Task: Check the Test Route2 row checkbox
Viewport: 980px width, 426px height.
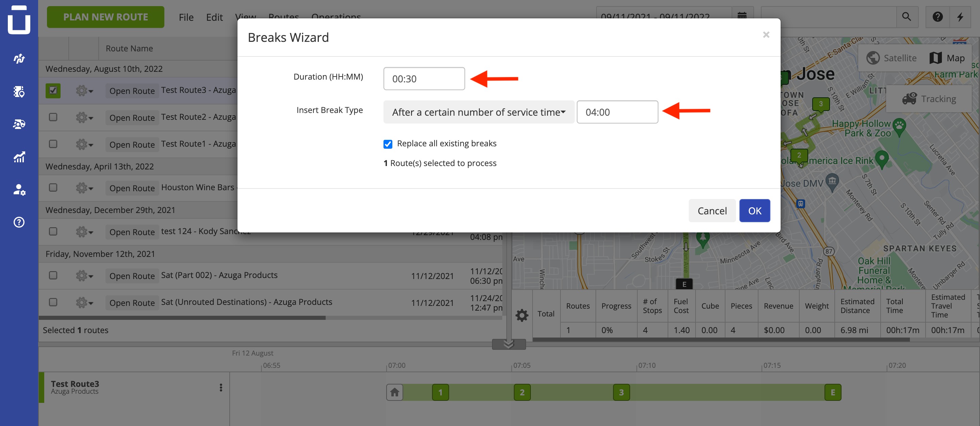Action: (x=53, y=117)
